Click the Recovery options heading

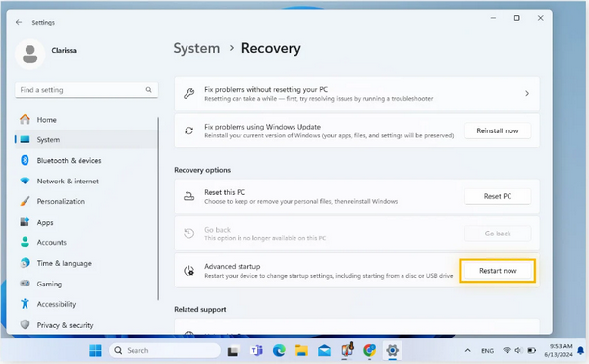point(202,170)
